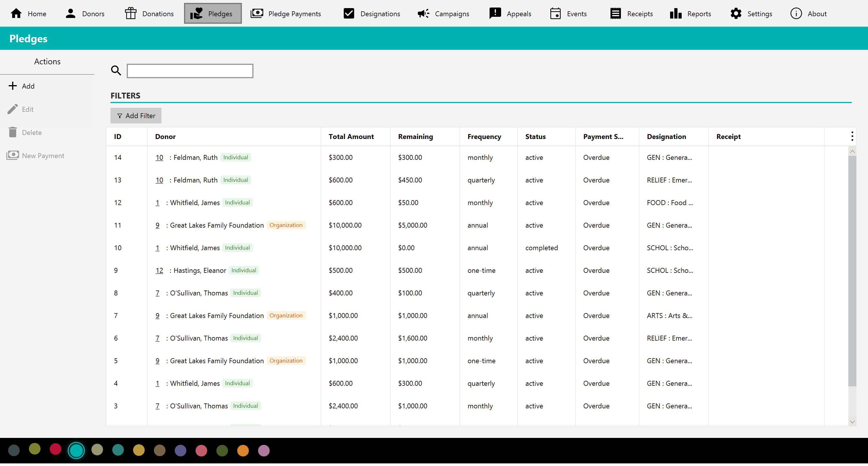Image resolution: width=868 pixels, height=466 pixels.
Task: Click the Settings gear icon
Action: [736, 14]
